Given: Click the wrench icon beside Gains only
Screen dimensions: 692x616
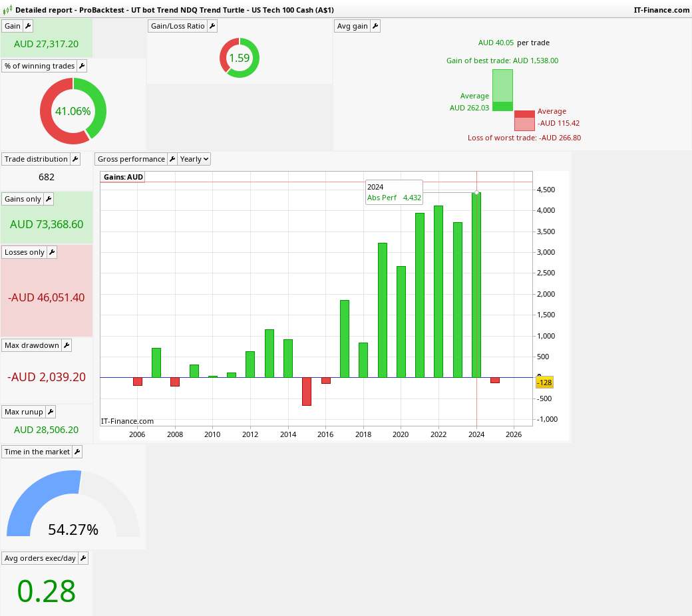Looking at the screenshot, I should [x=49, y=199].
